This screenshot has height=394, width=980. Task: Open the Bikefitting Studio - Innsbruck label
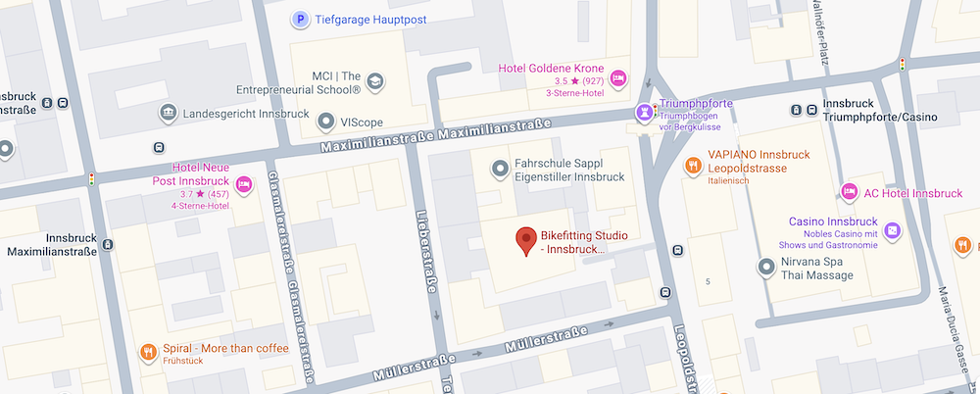coord(584,243)
